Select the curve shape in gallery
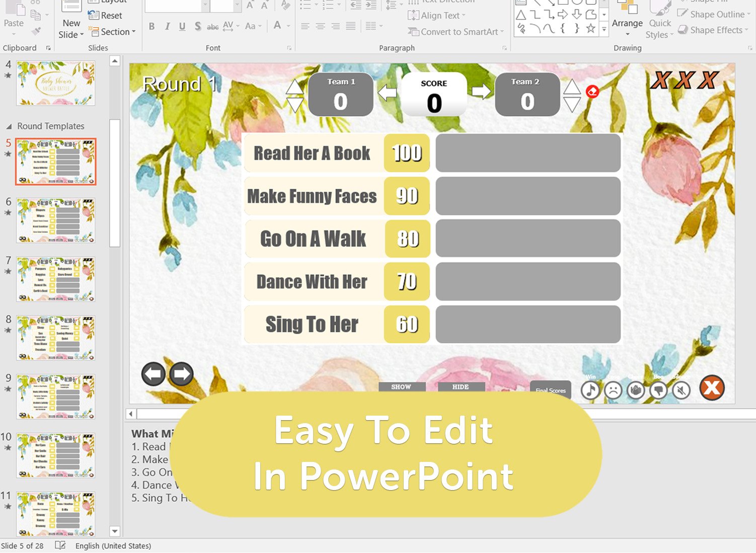 (549, 29)
